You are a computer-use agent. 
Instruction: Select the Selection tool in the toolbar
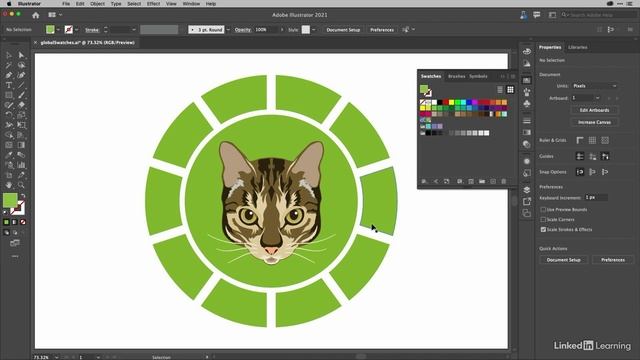[x=9, y=55]
